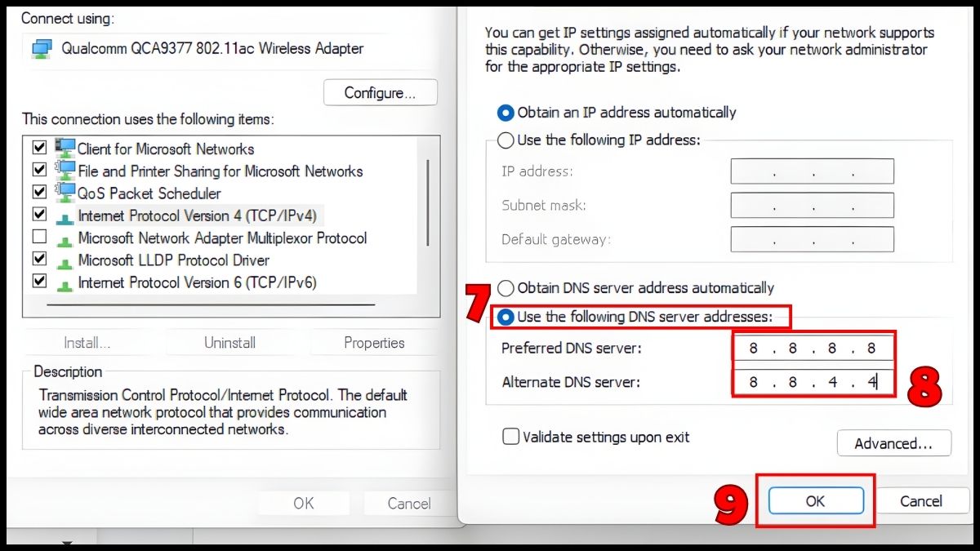
Task: Select File and Printer Sharing icon
Action: coord(65,170)
